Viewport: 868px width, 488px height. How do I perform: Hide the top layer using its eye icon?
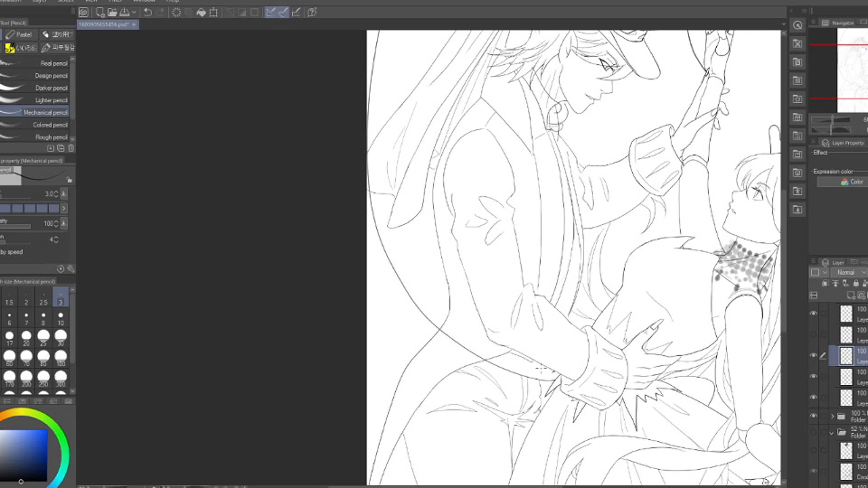[x=813, y=313]
